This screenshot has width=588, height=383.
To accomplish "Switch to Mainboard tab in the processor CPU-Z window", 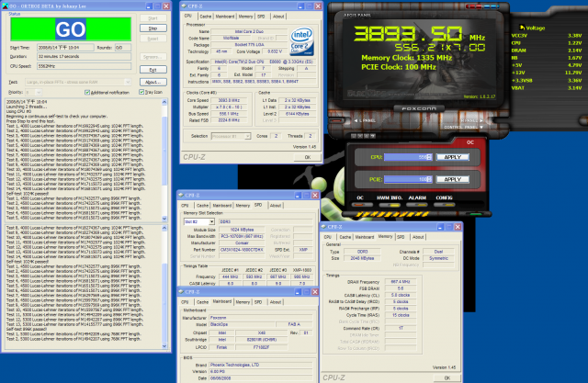I will [x=224, y=17].
